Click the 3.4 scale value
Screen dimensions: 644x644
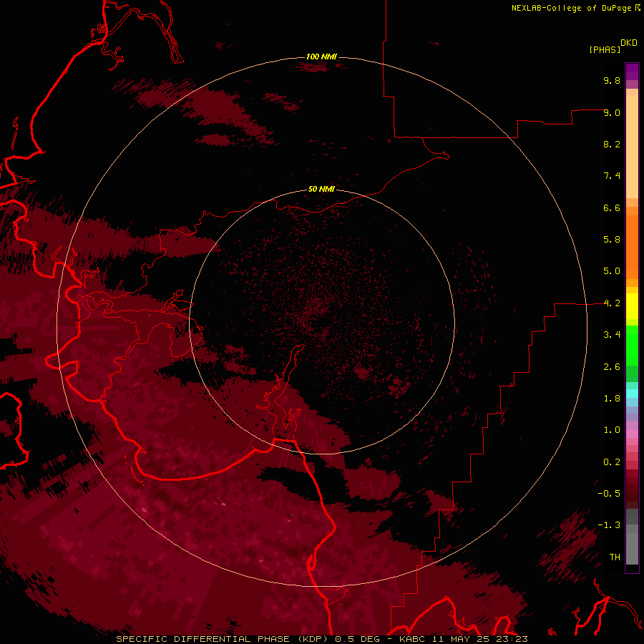click(612, 335)
